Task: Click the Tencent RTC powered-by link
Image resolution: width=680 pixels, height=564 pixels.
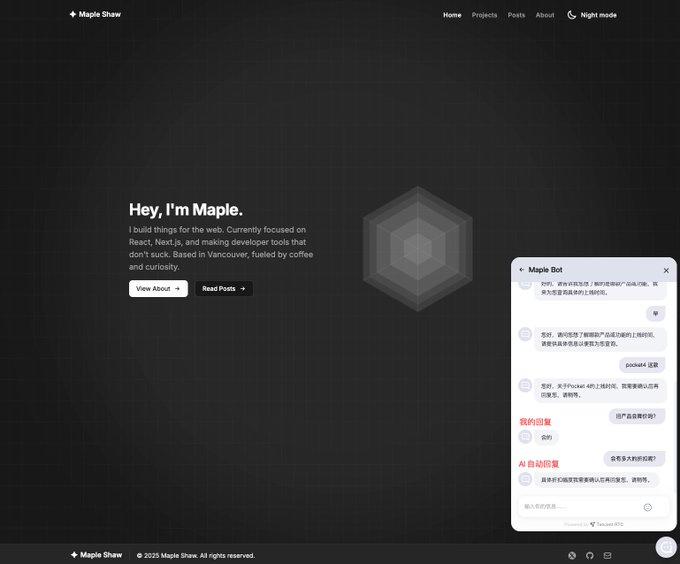Action: (606, 524)
